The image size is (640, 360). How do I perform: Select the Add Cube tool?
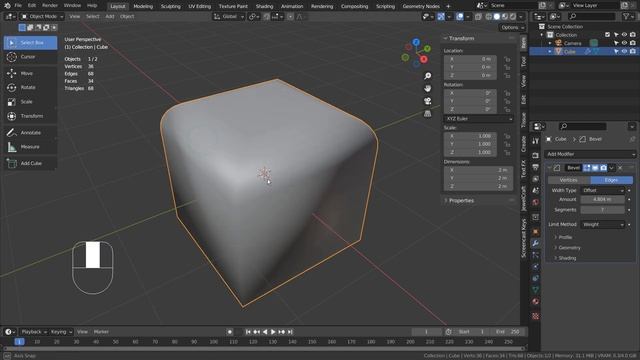pos(30,163)
